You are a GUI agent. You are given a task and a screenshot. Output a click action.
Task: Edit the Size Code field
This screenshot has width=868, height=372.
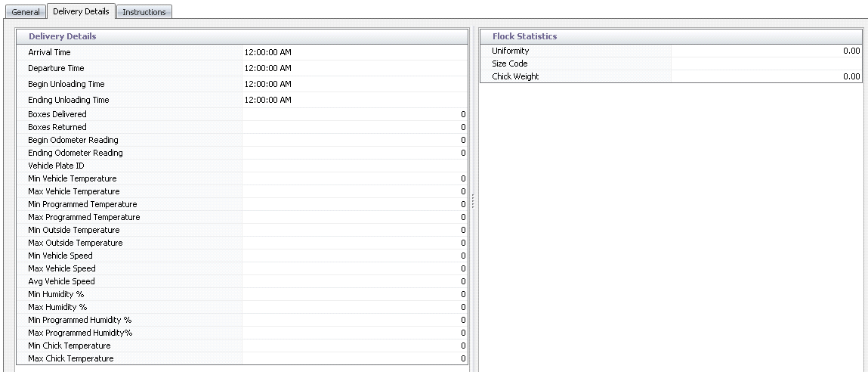[x=766, y=64]
